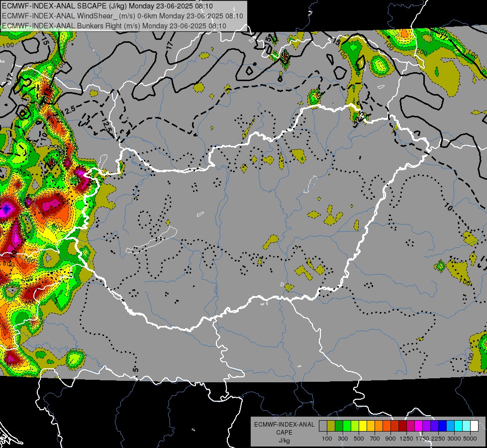Click the 5000 legend label
The image size is (487, 448).
[470, 439]
